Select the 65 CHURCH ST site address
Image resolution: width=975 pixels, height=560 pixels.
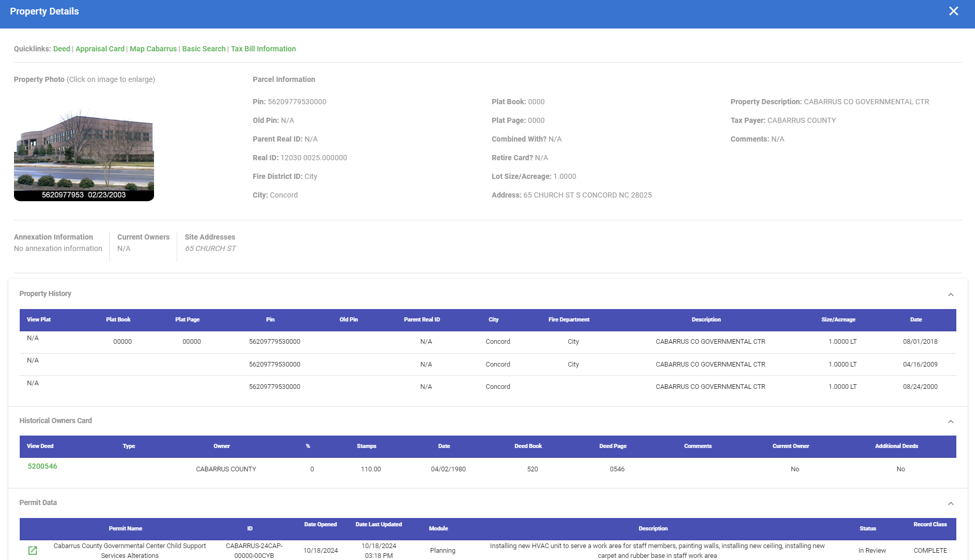click(210, 248)
